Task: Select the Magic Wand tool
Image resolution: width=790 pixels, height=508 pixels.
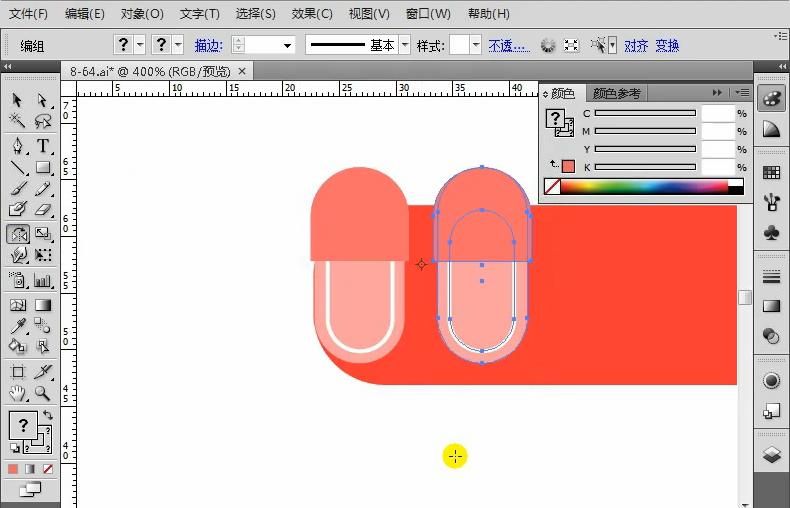Action: pyautogui.click(x=17, y=121)
